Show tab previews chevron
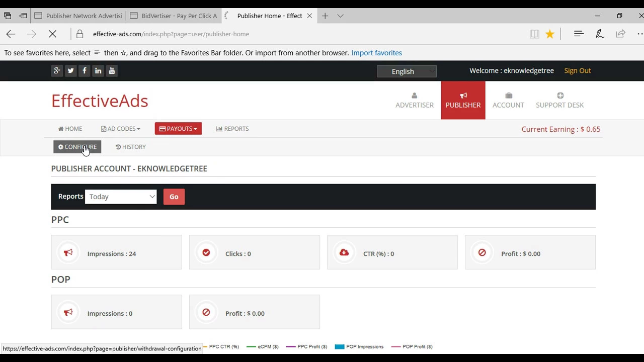The width and height of the screenshot is (644, 362). tap(340, 16)
